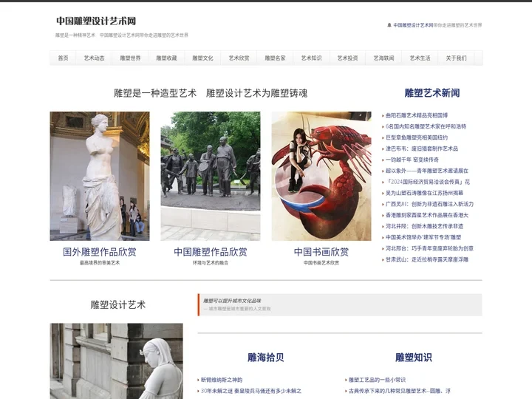
Task: Go to 艺术知识 in navigation
Action: tap(311, 58)
